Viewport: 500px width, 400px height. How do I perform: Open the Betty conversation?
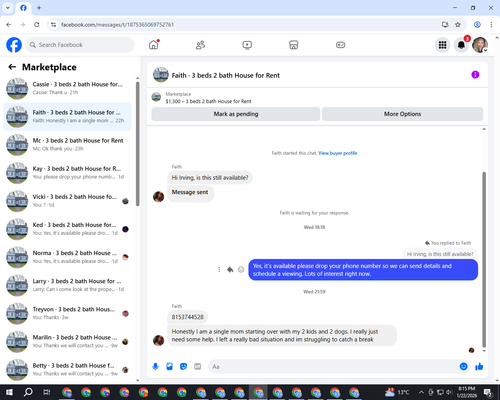[67, 369]
